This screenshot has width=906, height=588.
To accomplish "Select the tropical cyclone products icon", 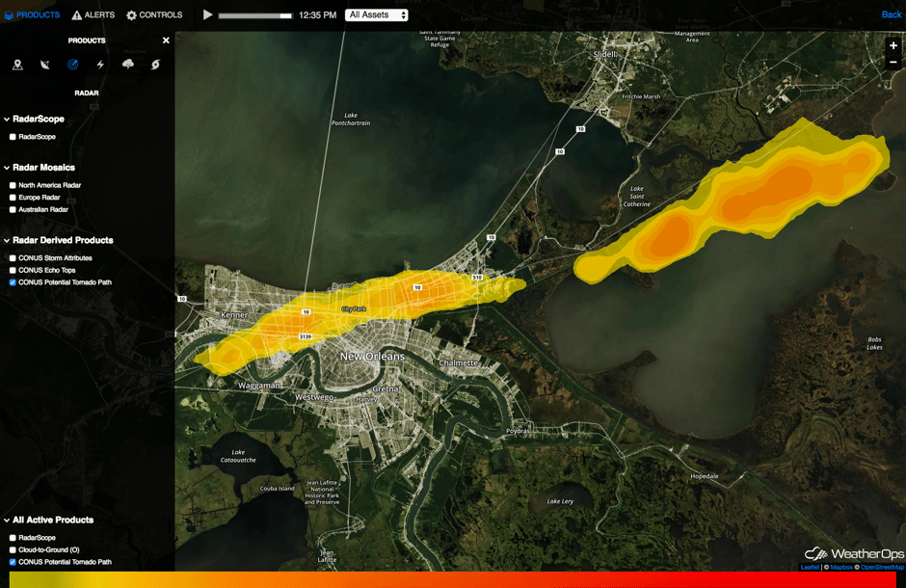I will pos(155,65).
